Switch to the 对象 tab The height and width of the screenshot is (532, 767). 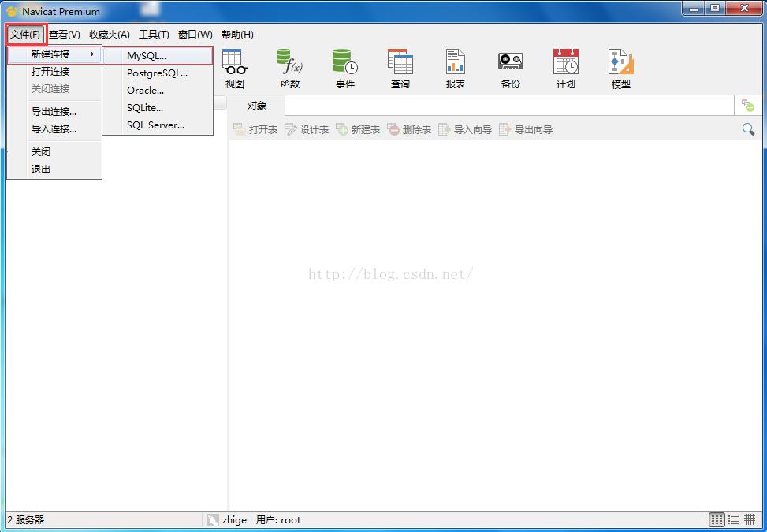[257, 106]
